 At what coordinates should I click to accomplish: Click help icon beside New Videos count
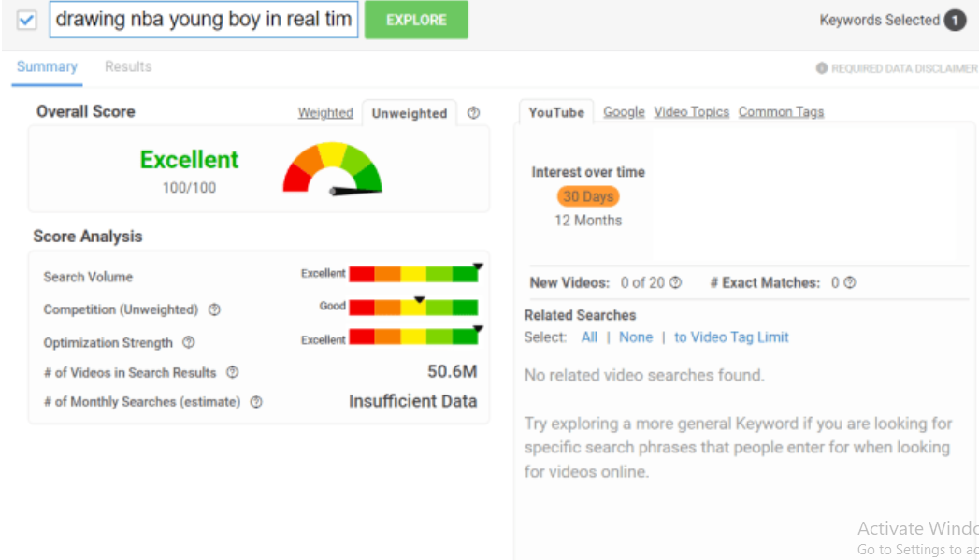pyautogui.click(x=675, y=282)
